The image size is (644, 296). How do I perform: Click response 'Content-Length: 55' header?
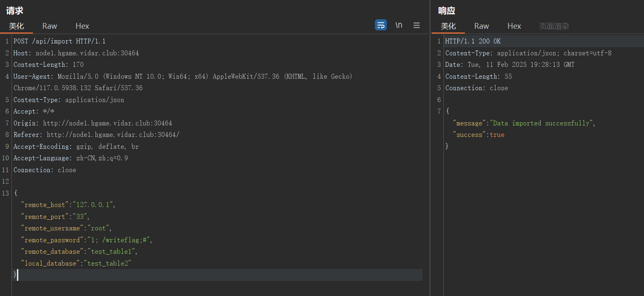479,76
